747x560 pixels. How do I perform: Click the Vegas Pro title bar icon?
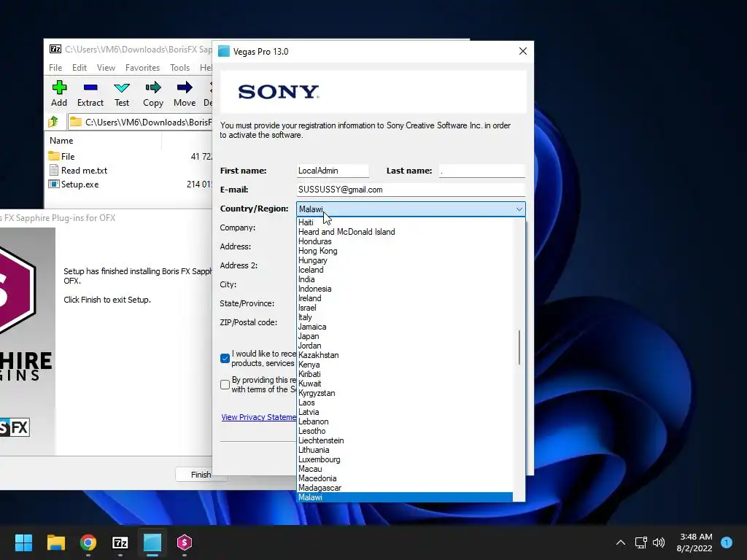pos(224,52)
